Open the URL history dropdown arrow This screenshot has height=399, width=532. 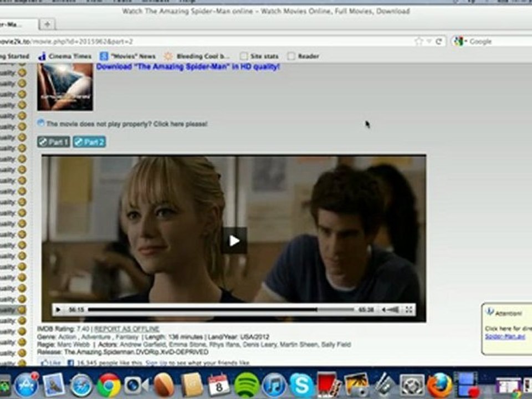coord(429,42)
